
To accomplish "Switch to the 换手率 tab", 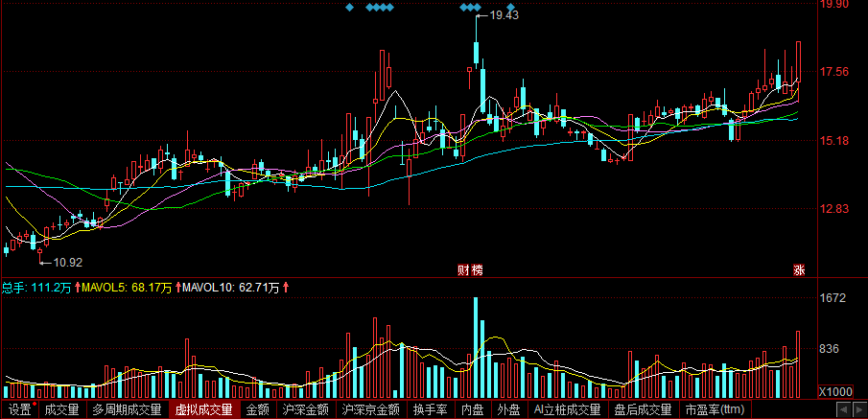I will coord(430,410).
